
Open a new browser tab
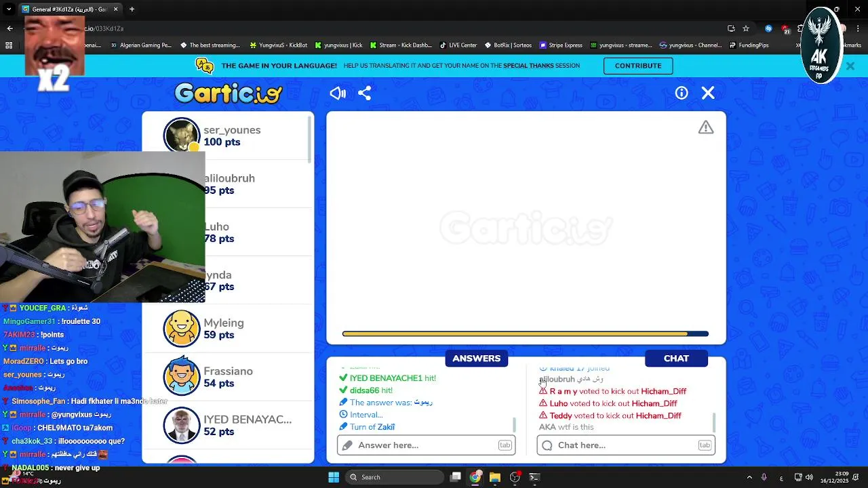(132, 9)
